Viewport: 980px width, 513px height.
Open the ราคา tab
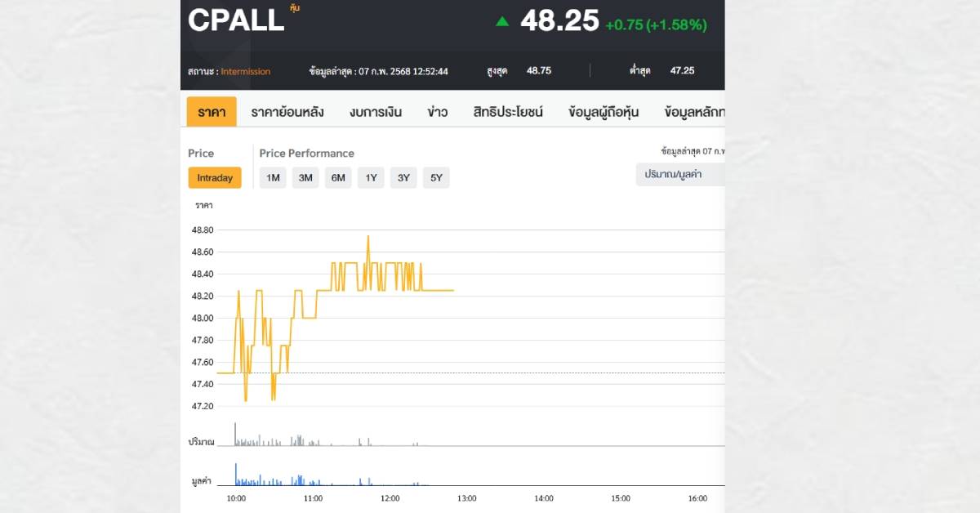pyautogui.click(x=212, y=112)
